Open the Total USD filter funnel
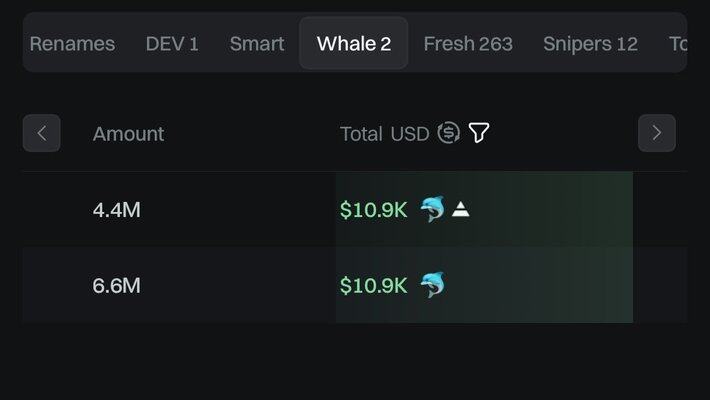This screenshot has width=710, height=400. (x=479, y=133)
